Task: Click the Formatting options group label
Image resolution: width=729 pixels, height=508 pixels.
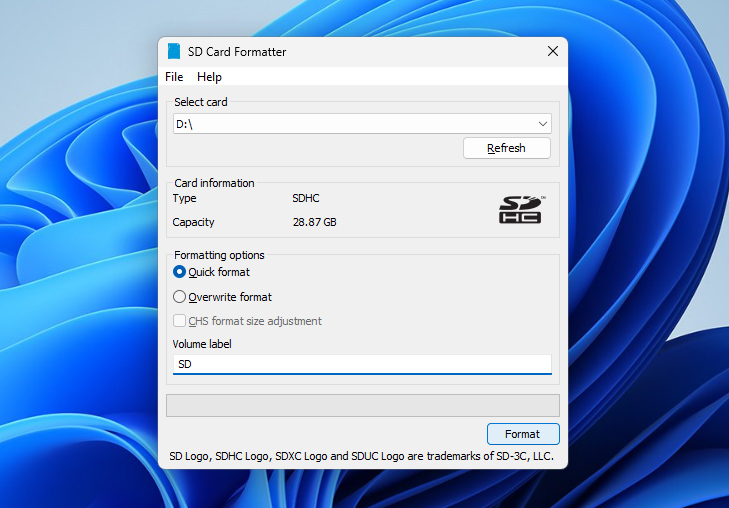Action: point(219,255)
